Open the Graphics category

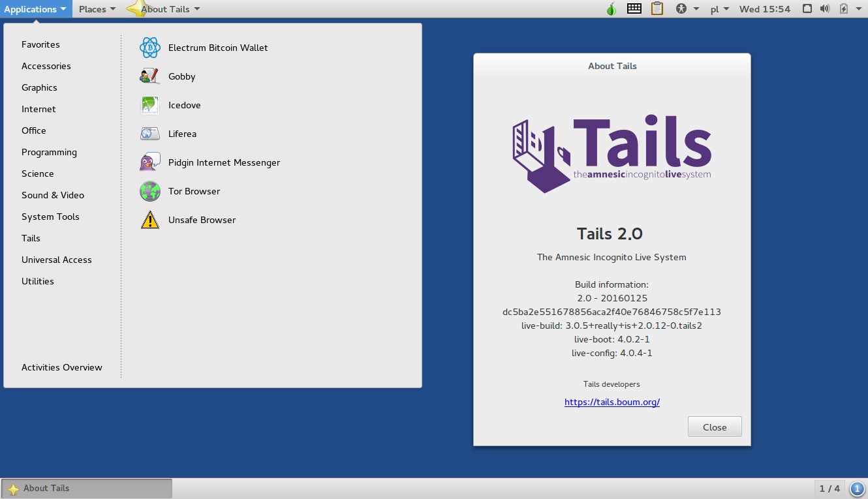point(39,87)
